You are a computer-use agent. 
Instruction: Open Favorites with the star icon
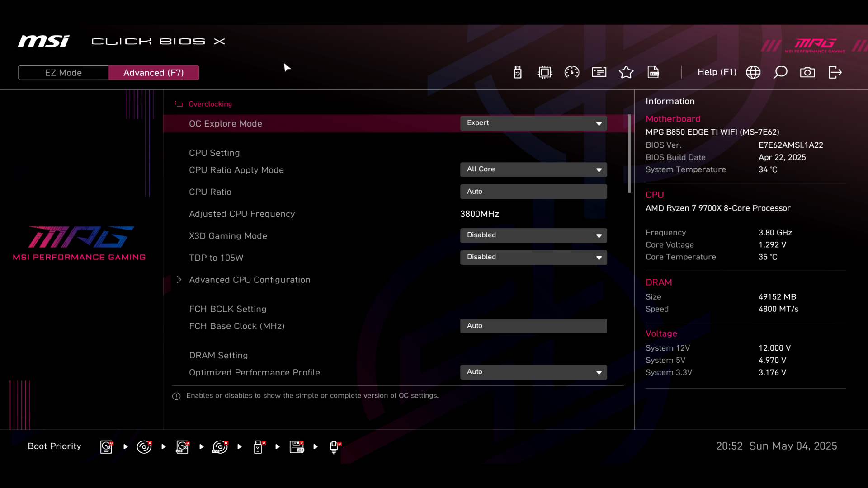click(626, 72)
